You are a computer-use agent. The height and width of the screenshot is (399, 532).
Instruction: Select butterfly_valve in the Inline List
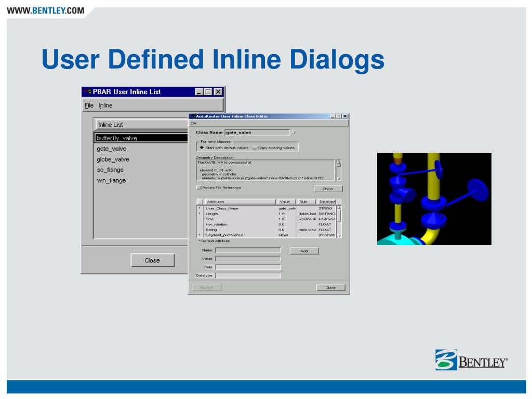141,138
